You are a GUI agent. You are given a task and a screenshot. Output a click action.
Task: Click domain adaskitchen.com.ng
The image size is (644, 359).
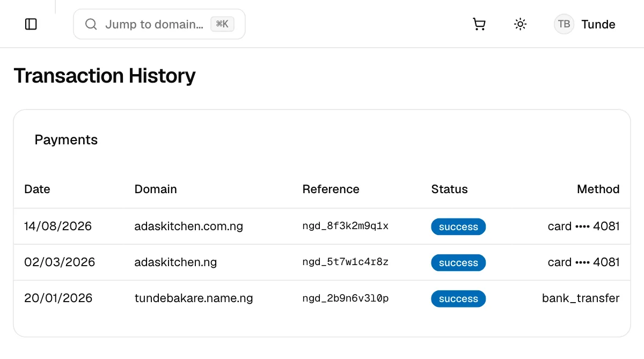pos(189,226)
